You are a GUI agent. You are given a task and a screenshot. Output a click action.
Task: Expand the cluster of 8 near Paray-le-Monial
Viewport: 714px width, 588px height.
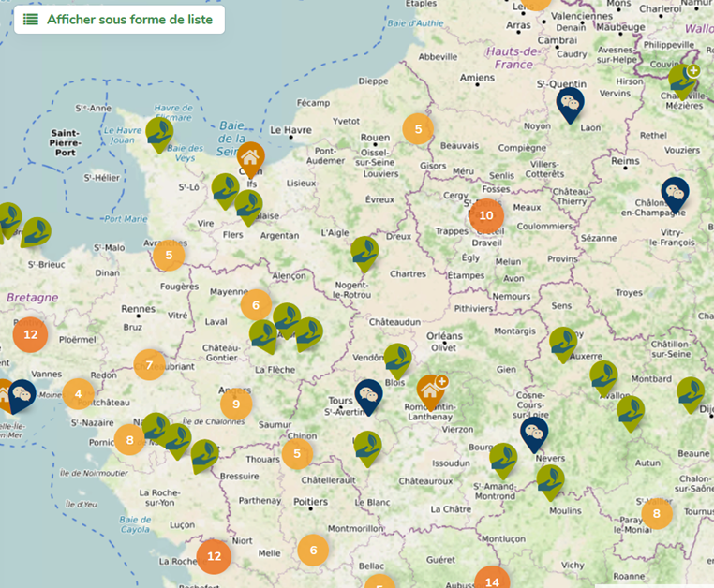click(657, 514)
